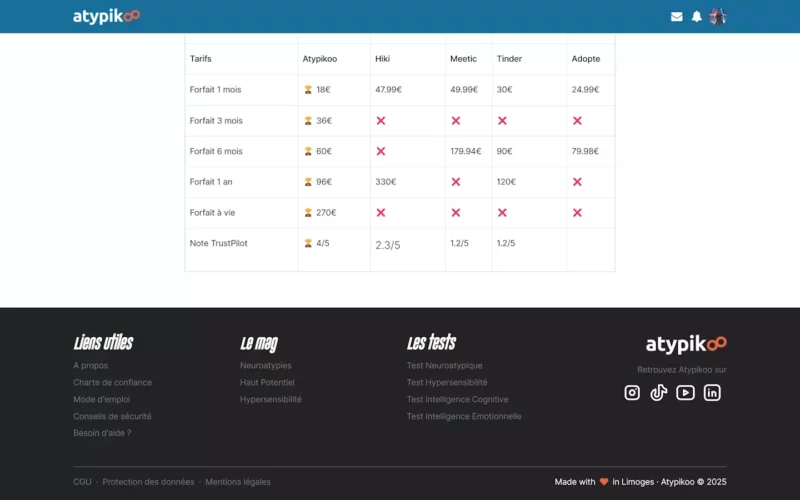800x500 pixels.
Task: Click the Meetic price 49.99€
Action: (464, 90)
